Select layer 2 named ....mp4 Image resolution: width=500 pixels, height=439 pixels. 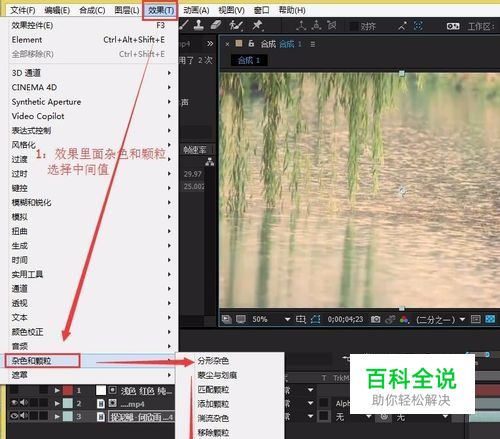[x=133, y=404]
